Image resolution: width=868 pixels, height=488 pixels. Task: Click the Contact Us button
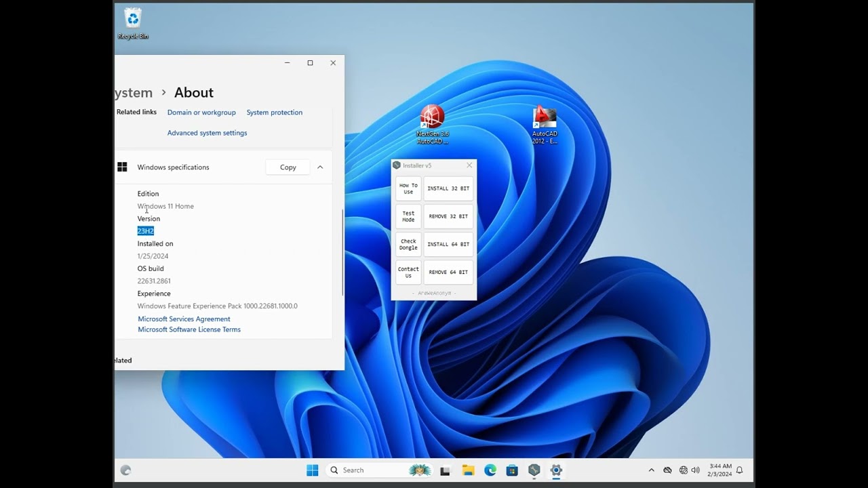coord(408,272)
